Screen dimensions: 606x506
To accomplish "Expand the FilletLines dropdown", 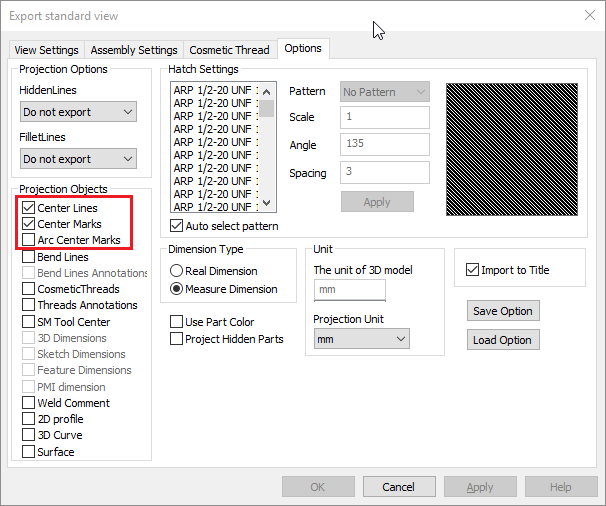I will pos(78,159).
